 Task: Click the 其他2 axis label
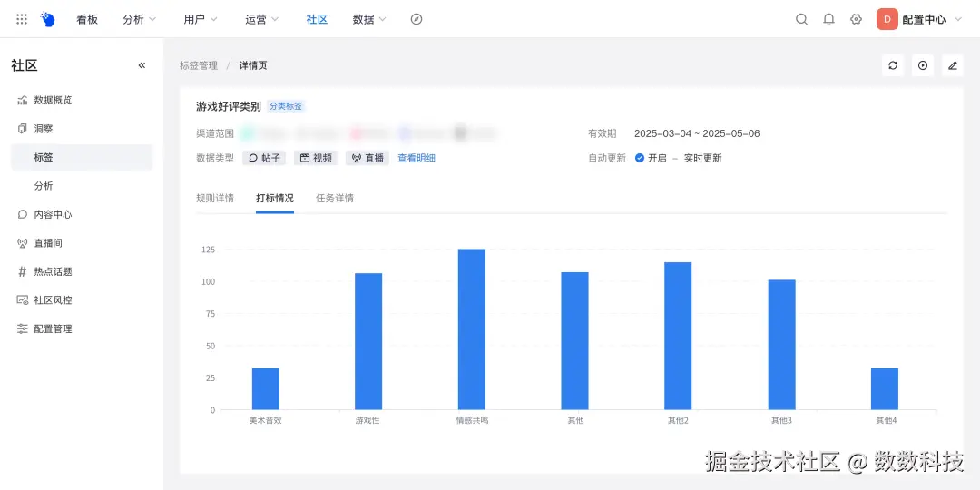[678, 421]
